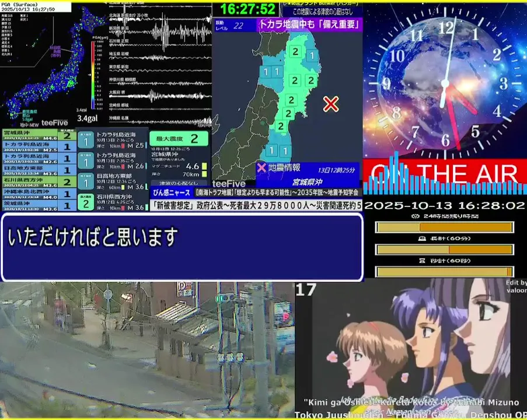Viewport: 527px width, 420px height.
Task: Click the 東京都 新宿 waveform row
Action: coord(160,69)
